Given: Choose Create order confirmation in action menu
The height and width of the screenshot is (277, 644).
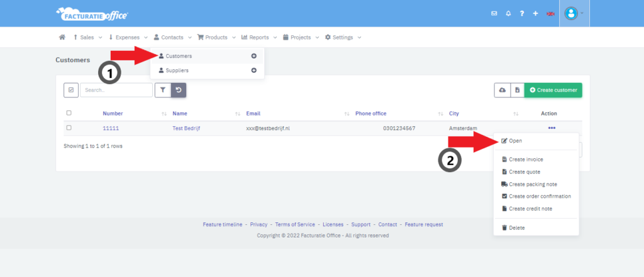Looking at the screenshot, I should point(536,196).
